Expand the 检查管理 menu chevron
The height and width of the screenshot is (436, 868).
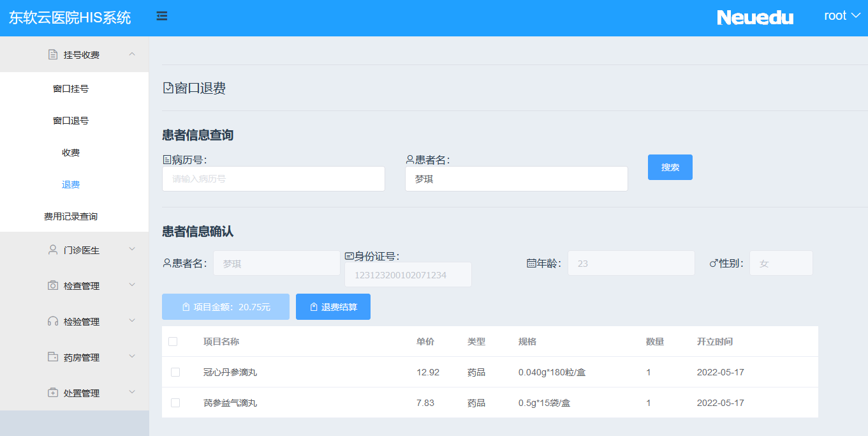point(132,285)
